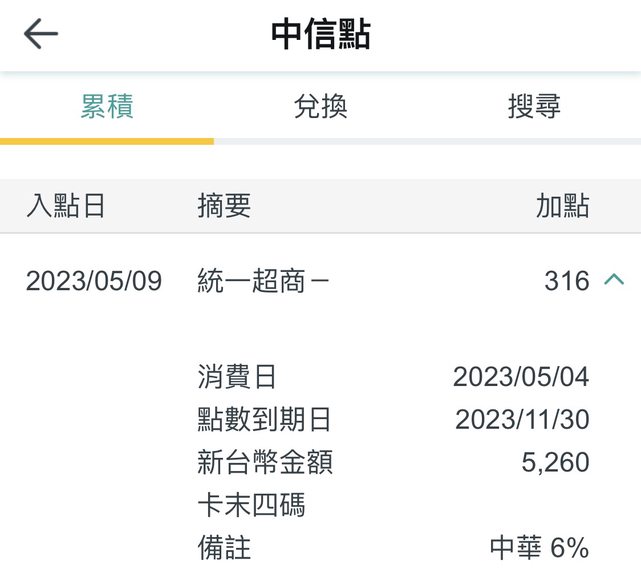Collapse the 統一超商 entry chevron

coord(614,281)
